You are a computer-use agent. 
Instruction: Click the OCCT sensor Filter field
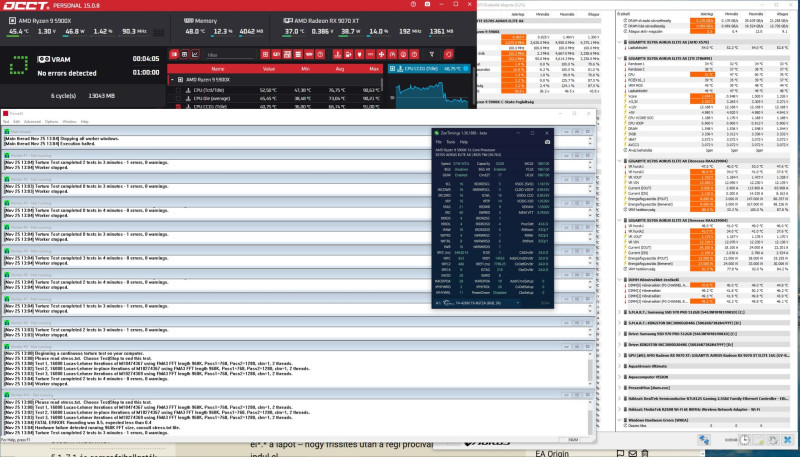230,55
